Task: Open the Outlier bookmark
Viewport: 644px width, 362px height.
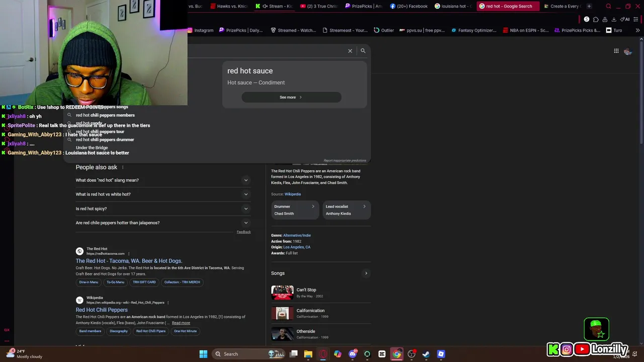Action: [x=384, y=30]
